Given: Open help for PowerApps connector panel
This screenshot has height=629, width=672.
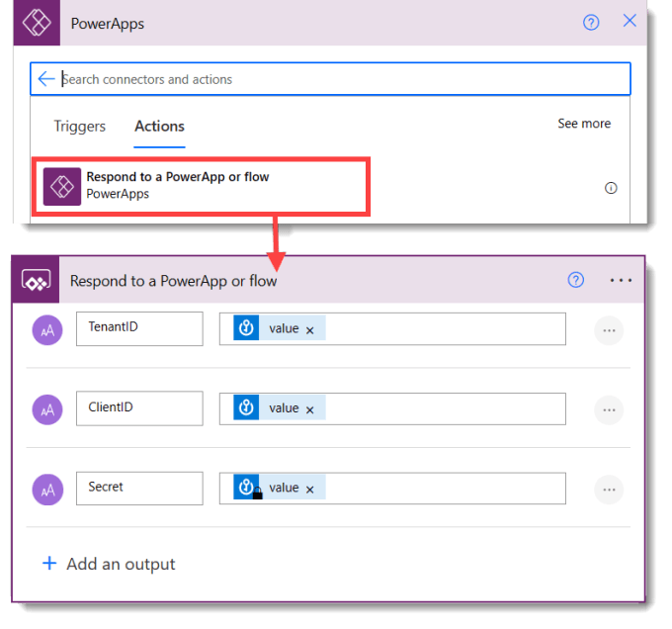Looking at the screenshot, I should pos(591,23).
